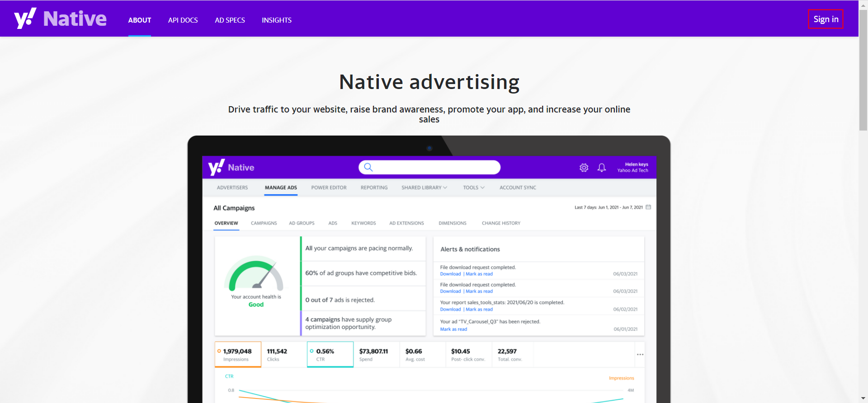Image resolution: width=868 pixels, height=403 pixels.
Task: Click the scrollbar down arrow
Action: [863, 398]
